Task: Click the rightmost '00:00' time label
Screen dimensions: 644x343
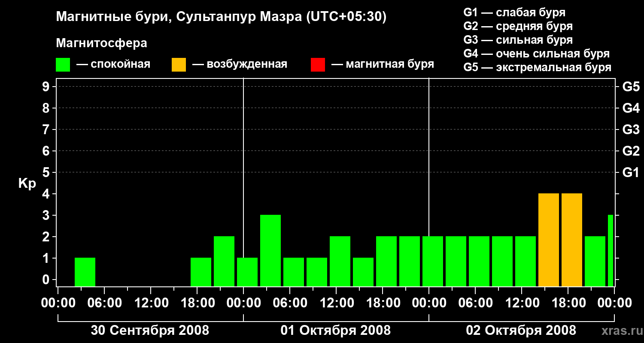Action: point(614,303)
